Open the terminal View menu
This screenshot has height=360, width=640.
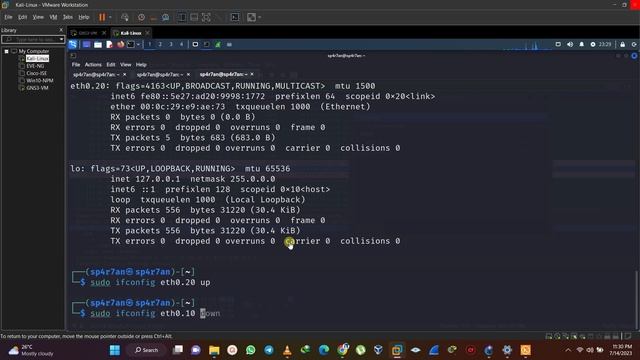(x=126, y=64)
